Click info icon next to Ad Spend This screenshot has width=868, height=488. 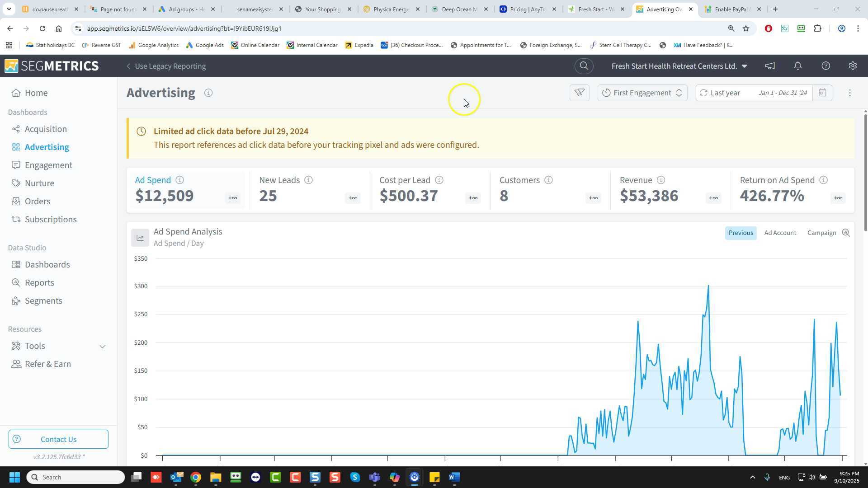coord(179,180)
